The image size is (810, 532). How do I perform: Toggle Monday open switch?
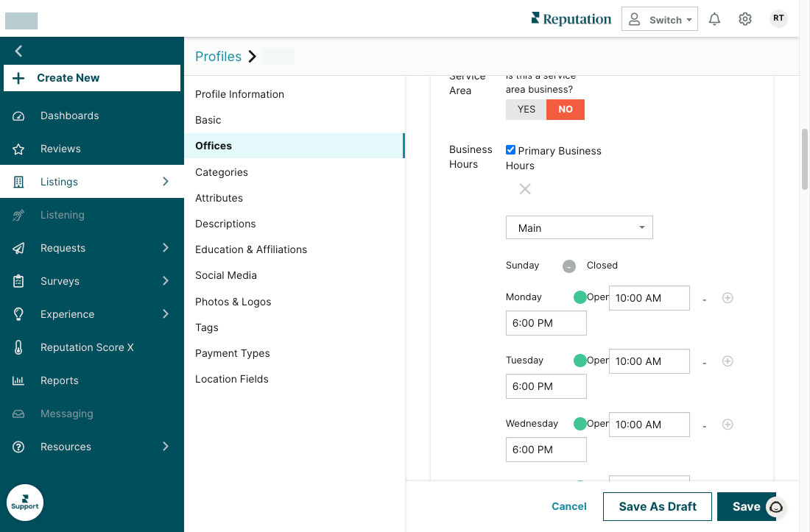tap(580, 297)
